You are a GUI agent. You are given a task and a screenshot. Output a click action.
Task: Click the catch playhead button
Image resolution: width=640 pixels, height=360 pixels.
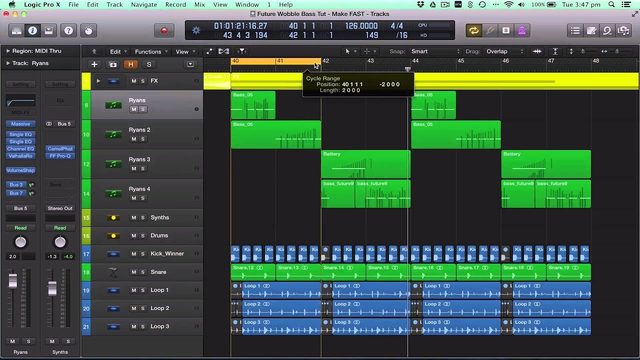(242, 51)
